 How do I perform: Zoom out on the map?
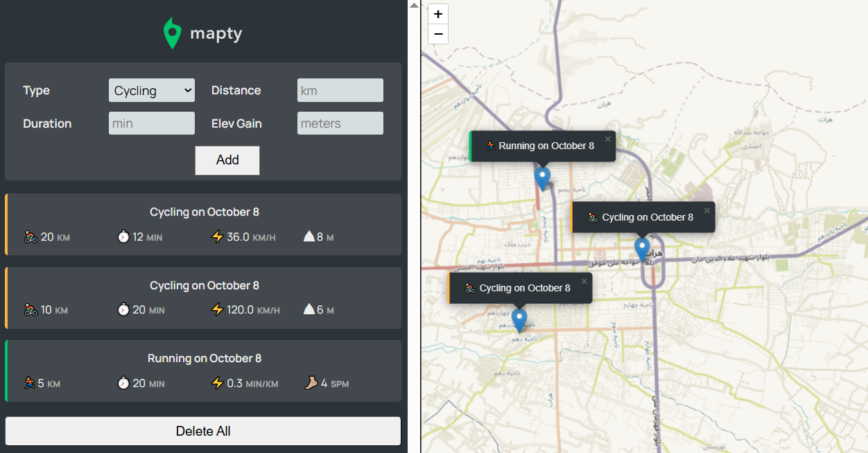click(x=438, y=34)
